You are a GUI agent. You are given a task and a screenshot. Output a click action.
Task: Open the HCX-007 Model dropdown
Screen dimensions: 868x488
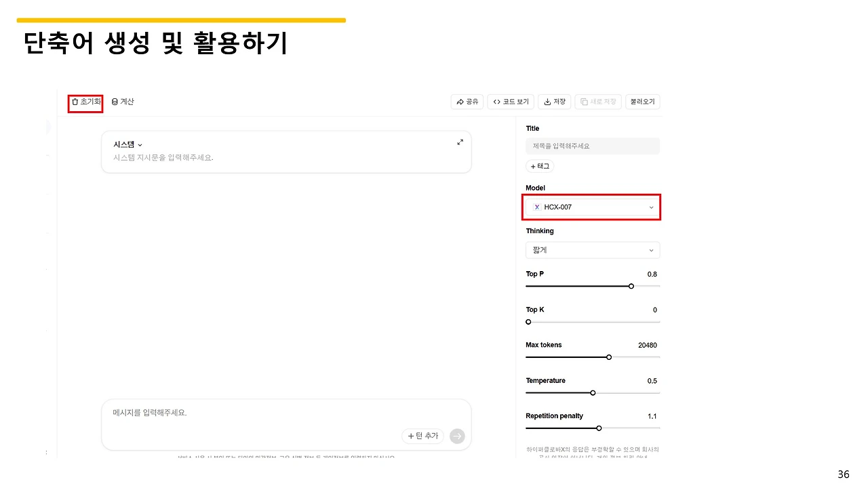click(591, 207)
